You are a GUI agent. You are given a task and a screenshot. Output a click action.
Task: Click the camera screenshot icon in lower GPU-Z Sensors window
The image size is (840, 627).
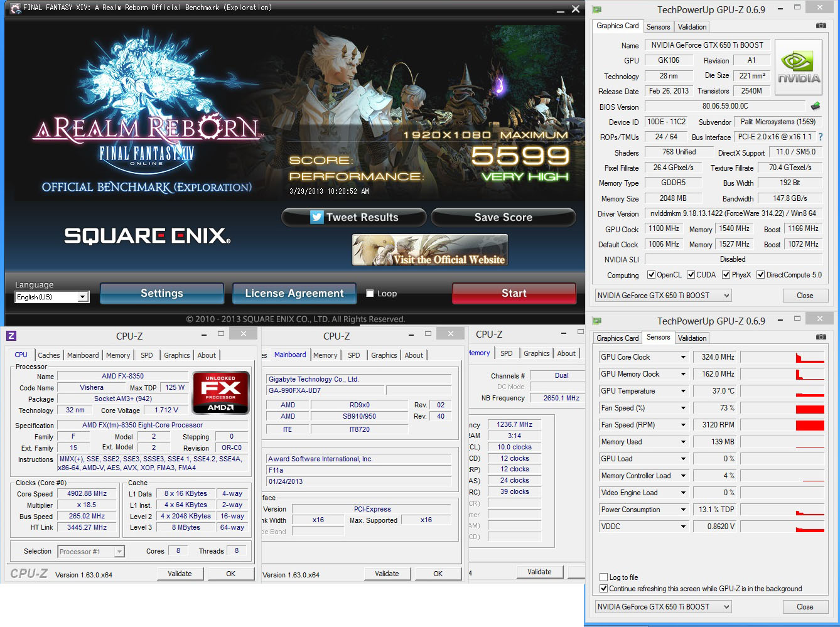pos(821,337)
